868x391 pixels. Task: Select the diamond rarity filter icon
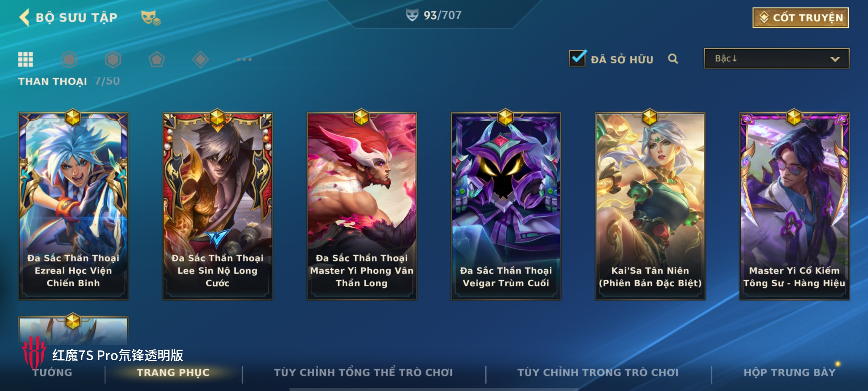[x=200, y=59]
